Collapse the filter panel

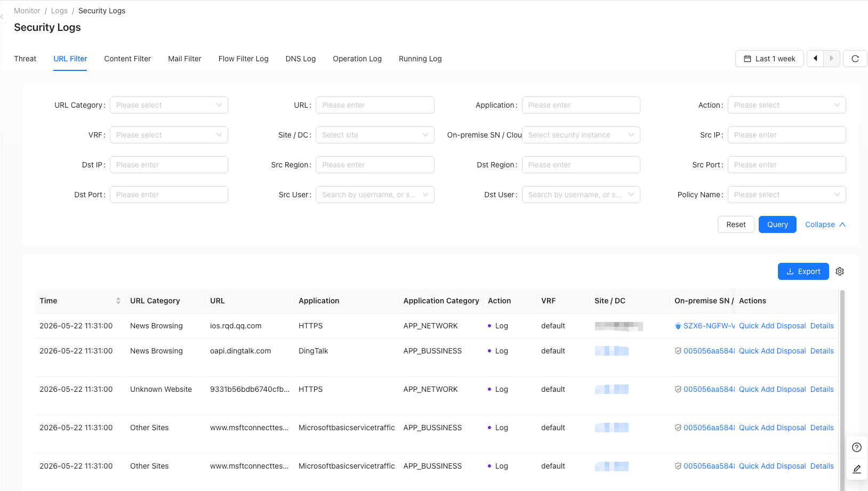pyautogui.click(x=825, y=224)
